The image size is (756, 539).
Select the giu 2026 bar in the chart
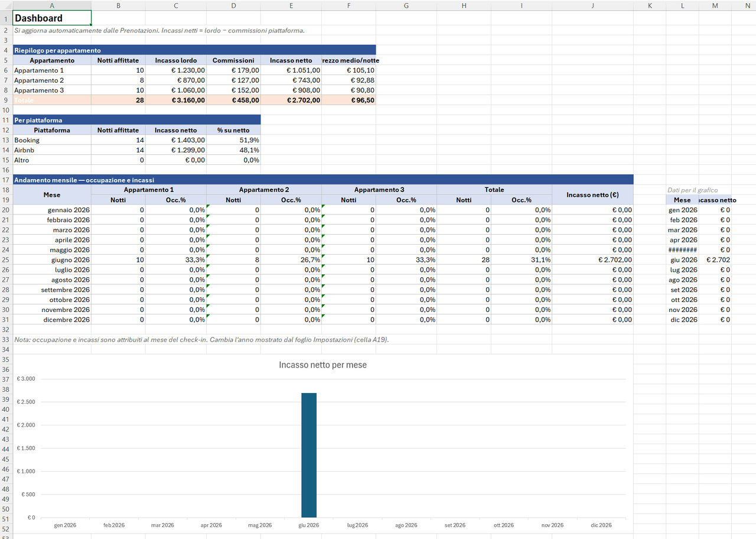point(309,455)
